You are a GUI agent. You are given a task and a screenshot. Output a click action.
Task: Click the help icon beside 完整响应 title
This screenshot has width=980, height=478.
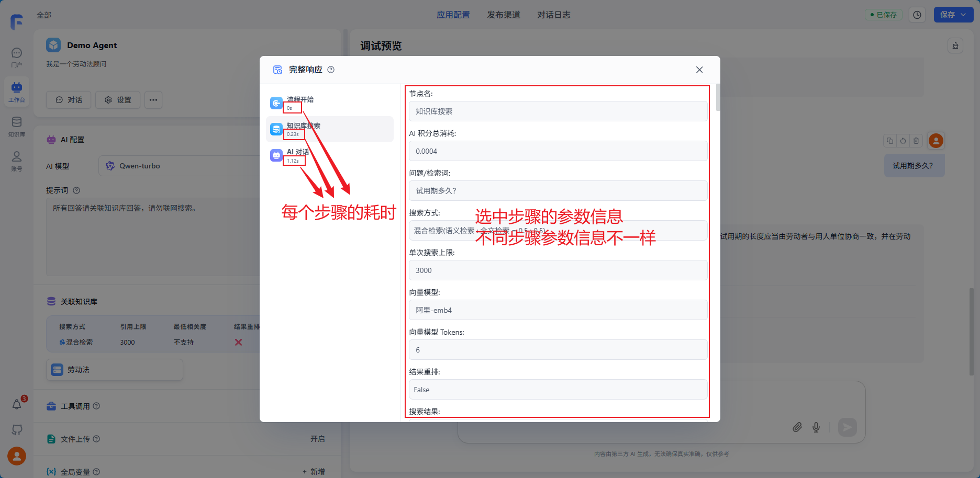(331, 70)
